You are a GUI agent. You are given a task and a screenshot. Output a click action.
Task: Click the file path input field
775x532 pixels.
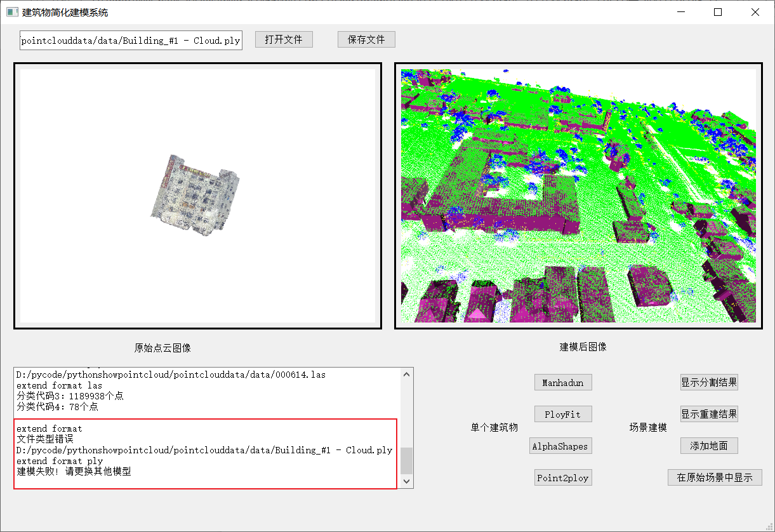131,41
